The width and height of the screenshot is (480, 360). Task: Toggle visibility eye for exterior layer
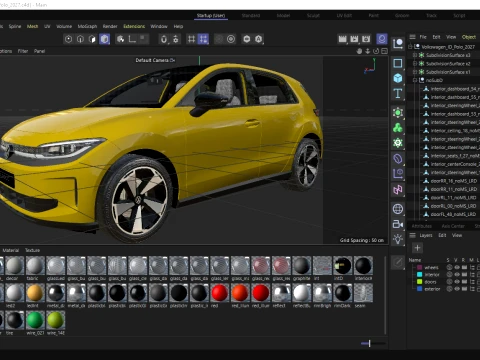point(457,289)
